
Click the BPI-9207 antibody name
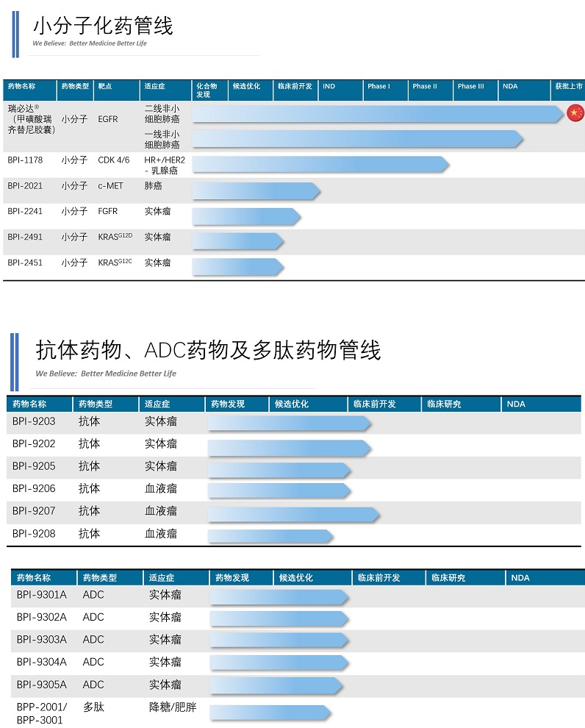point(34,511)
